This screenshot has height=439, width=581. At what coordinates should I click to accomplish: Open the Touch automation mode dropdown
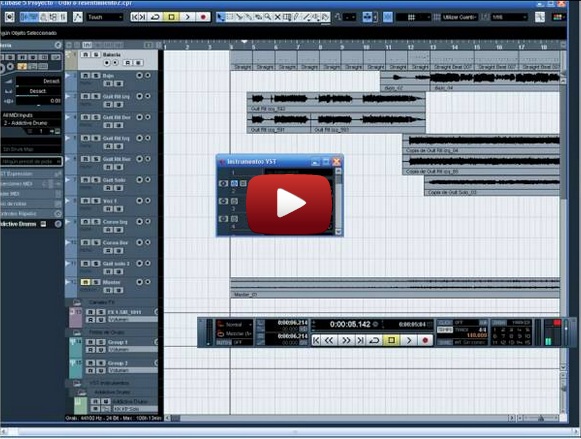pos(104,17)
